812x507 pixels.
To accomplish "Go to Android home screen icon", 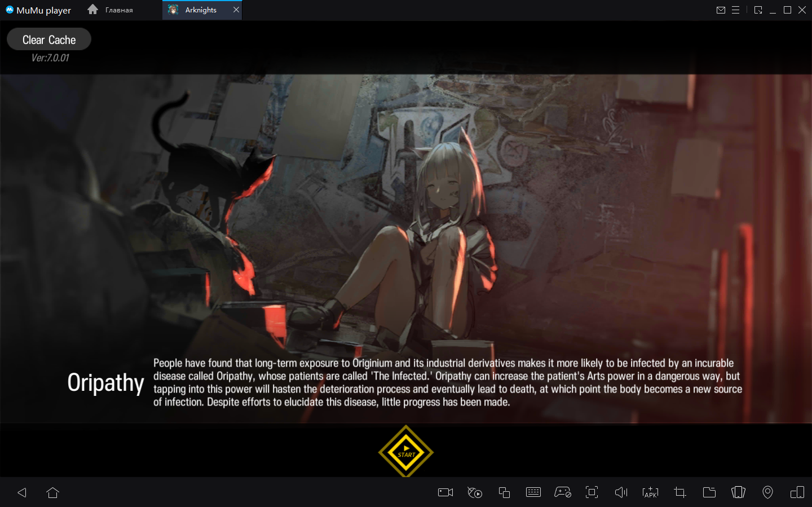I will coord(53,492).
